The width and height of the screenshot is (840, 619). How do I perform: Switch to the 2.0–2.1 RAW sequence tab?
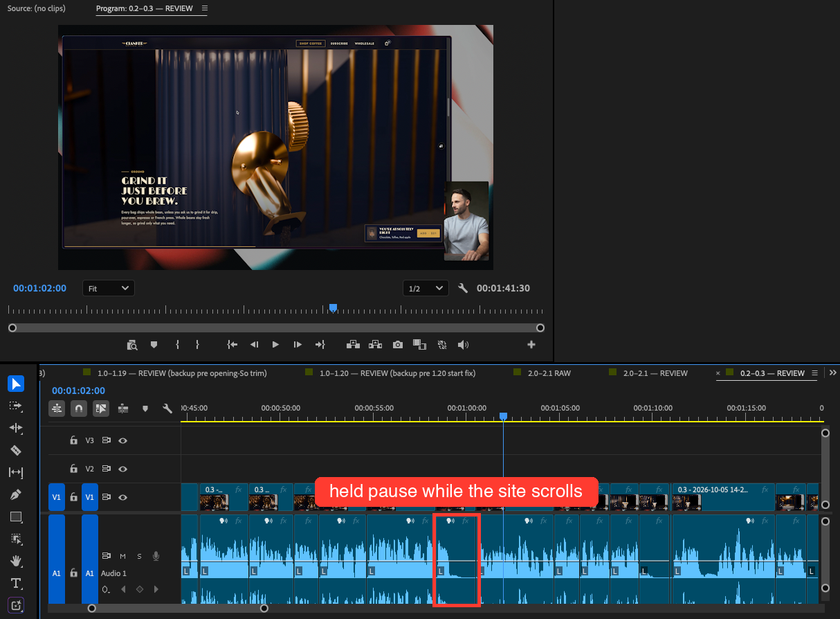tap(549, 373)
